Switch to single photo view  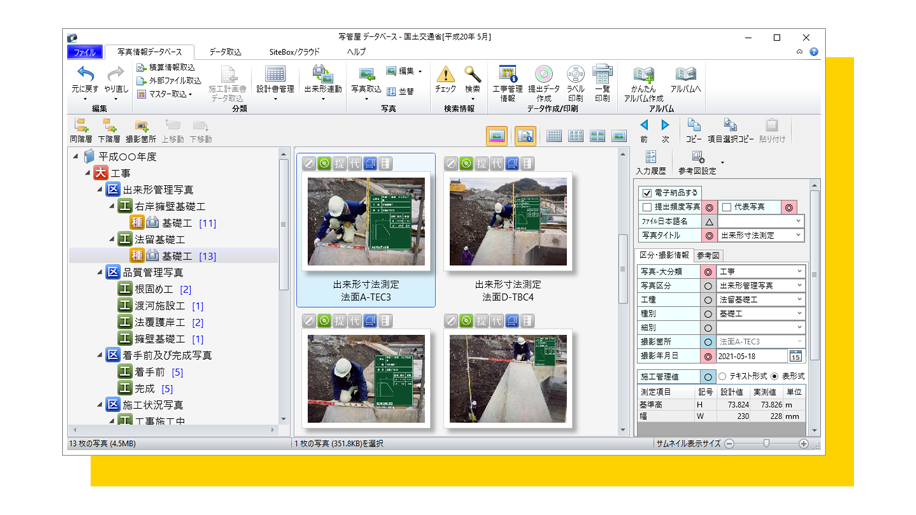pos(619,136)
